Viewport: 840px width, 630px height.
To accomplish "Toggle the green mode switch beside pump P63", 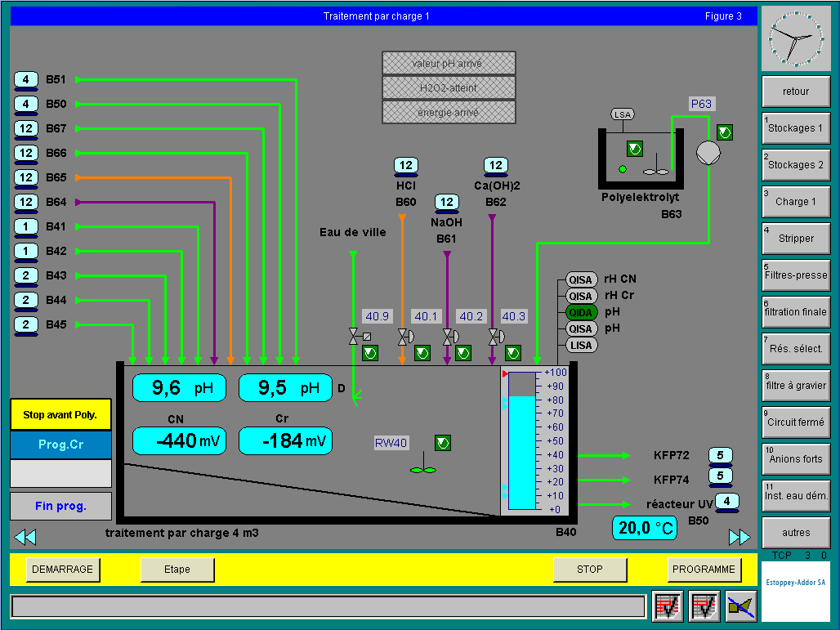I will coord(725,132).
